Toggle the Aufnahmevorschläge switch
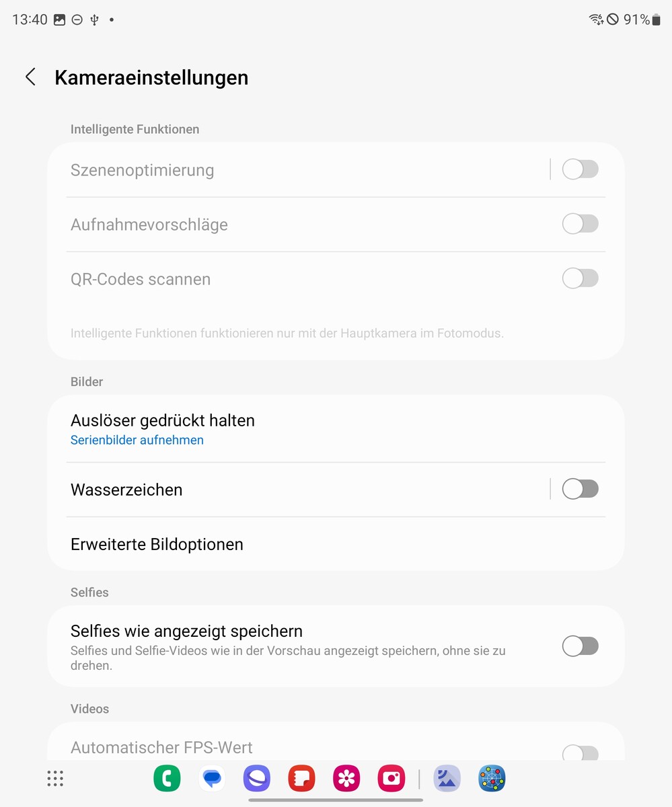 point(580,224)
